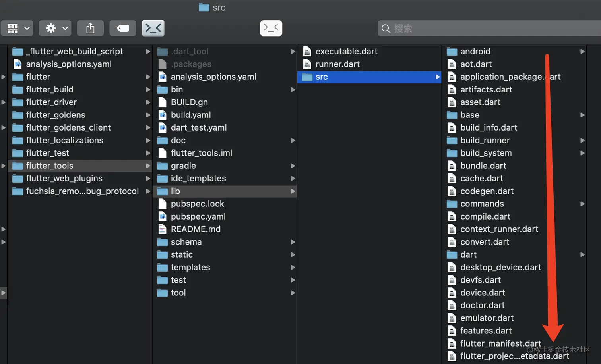
Task: Select the runner.dart file icon
Action: (307, 64)
